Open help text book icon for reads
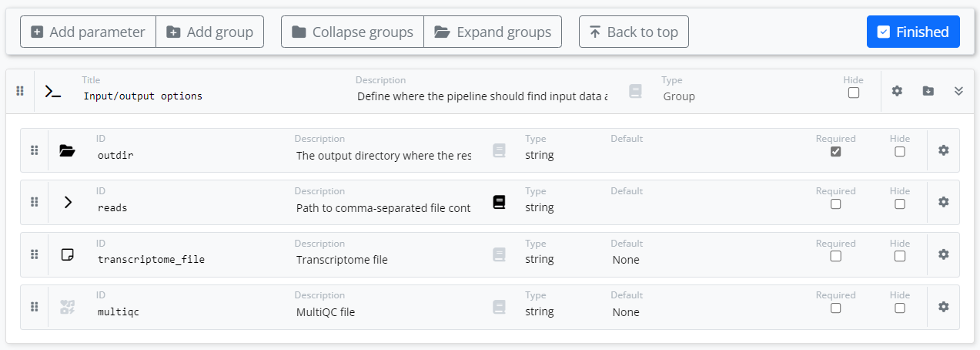Image resolution: width=980 pixels, height=350 pixels. tap(499, 202)
